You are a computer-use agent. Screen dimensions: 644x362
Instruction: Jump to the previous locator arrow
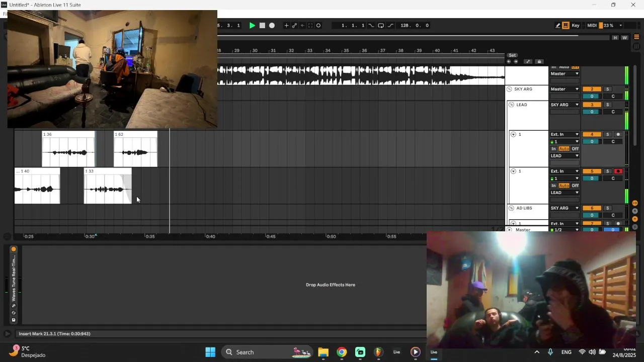(509, 62)
